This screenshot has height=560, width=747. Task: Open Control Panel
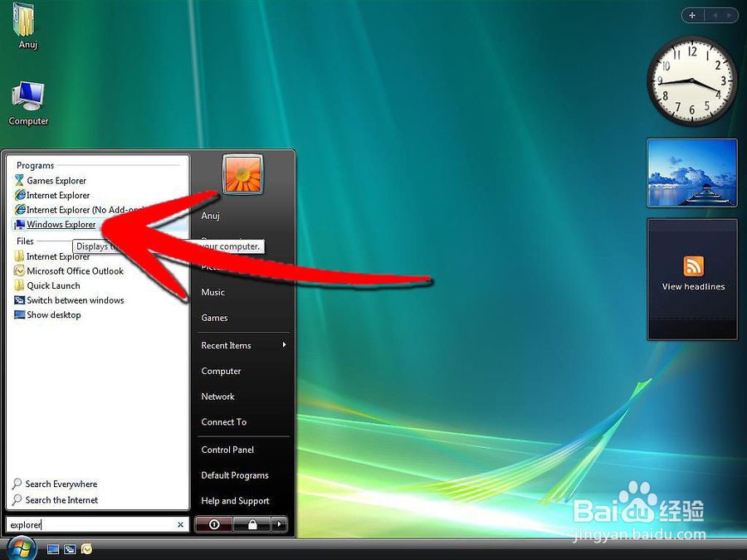pos(227,450)
